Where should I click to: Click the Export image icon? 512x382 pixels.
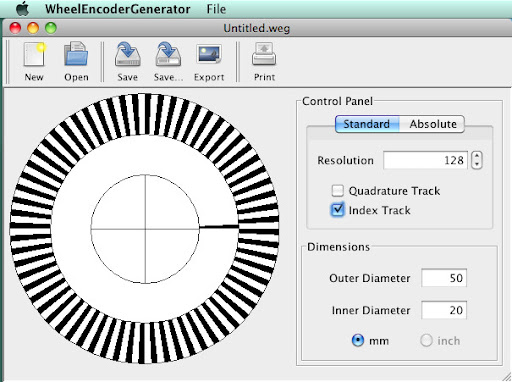pos(209,54)
